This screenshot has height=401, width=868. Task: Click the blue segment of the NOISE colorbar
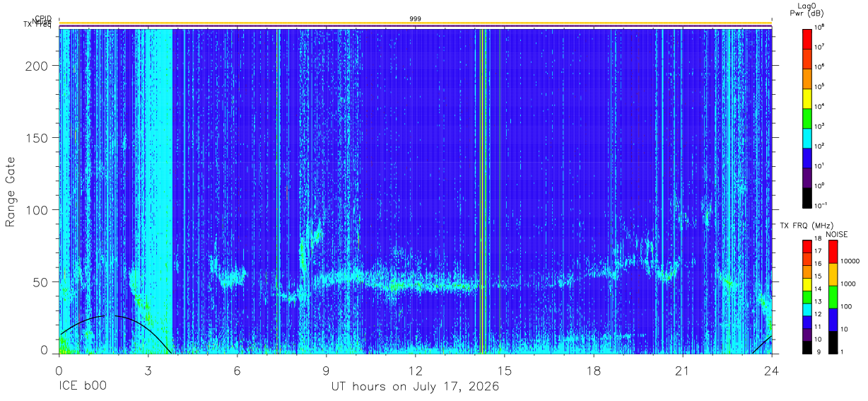point(833,319)
